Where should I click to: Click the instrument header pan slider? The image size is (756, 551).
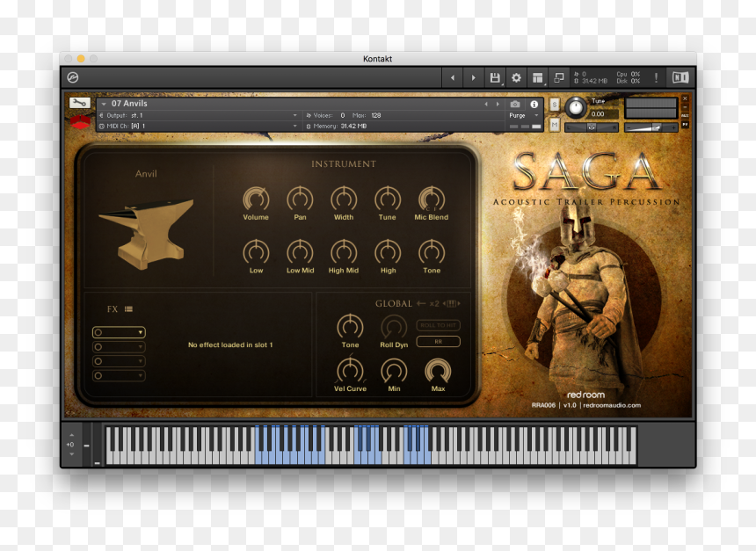click(x=591, y=127)
